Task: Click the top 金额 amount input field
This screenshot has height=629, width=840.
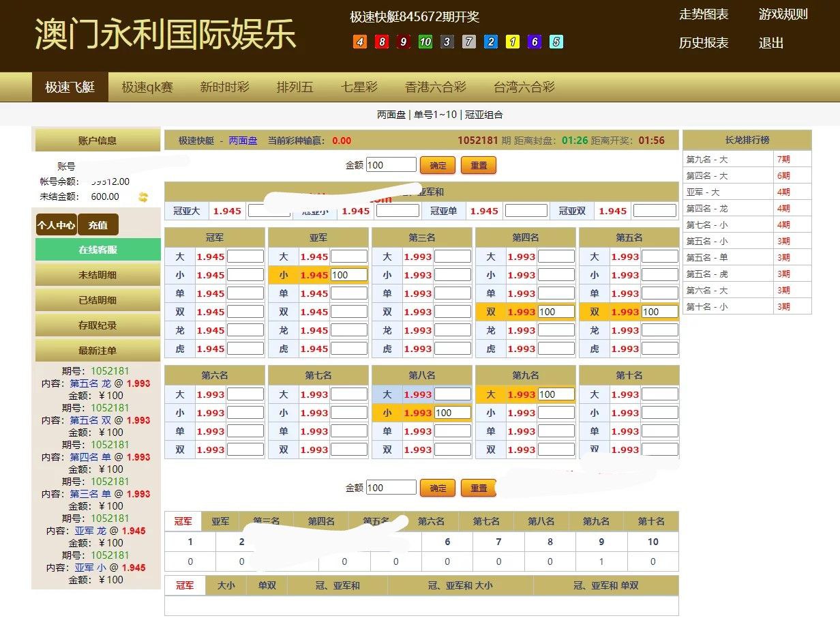Action: pos(391,165)
